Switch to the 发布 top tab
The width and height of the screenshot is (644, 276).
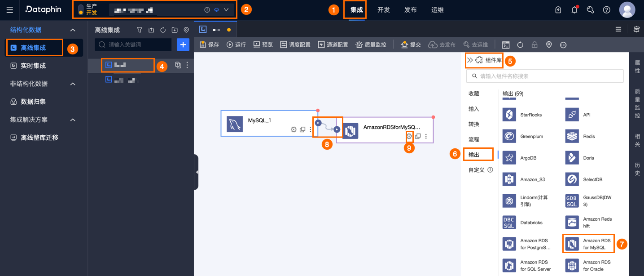(410, 10)
